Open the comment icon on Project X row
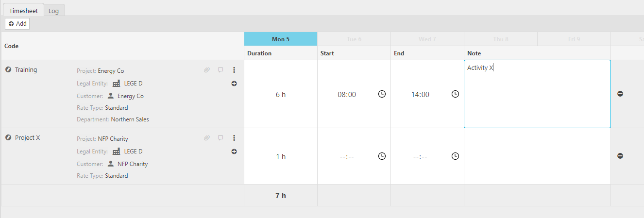644x218 pixels. point(220,138)
